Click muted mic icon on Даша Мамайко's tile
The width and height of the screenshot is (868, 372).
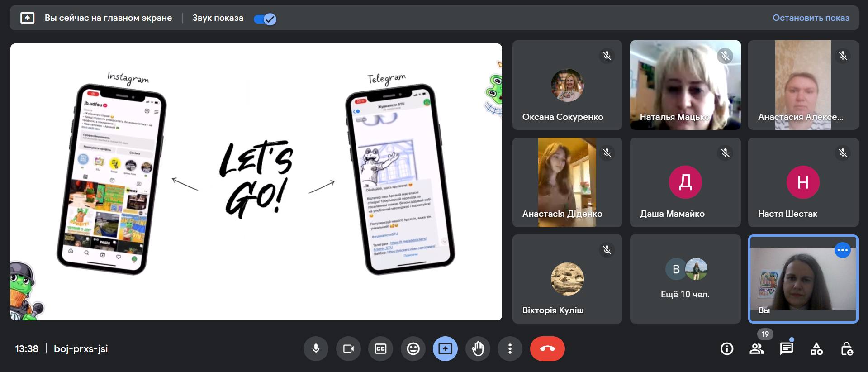click(x=725, y=153)
